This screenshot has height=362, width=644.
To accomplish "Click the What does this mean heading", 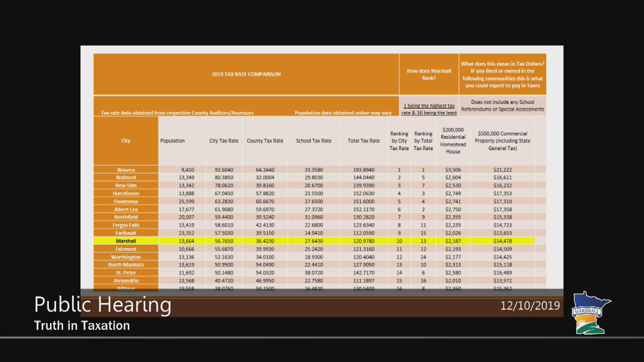I will coord(502,74).
